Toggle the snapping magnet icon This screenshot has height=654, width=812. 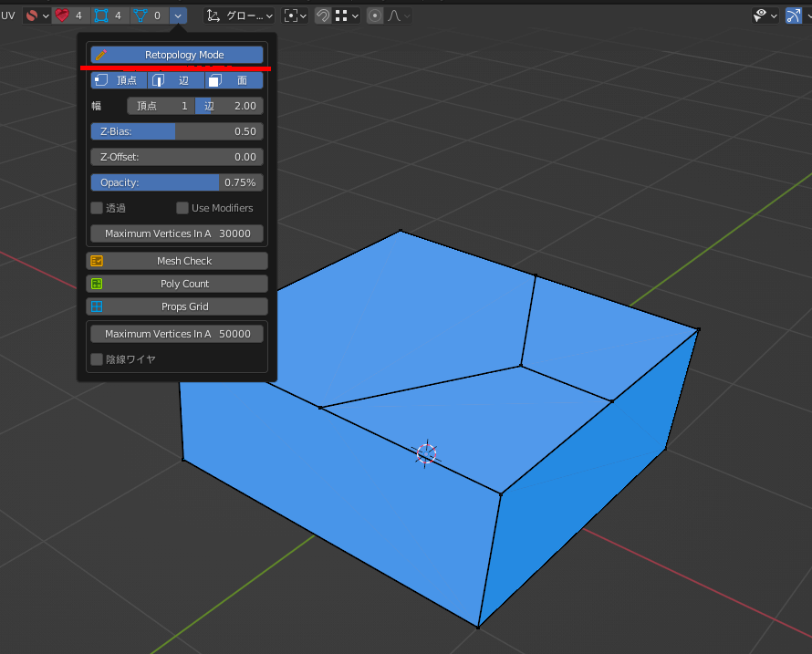tap(323, 16)
